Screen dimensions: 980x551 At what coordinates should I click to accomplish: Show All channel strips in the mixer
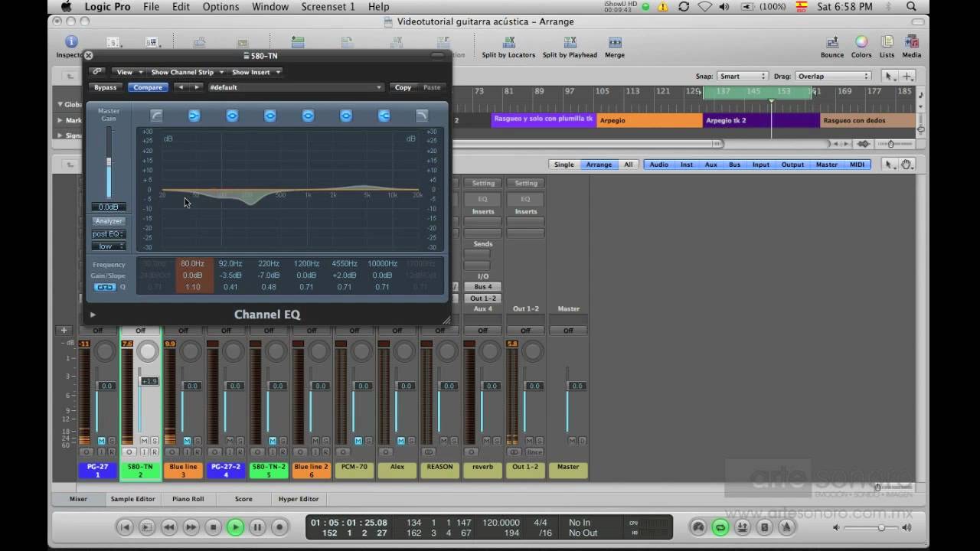pos(629,165)
